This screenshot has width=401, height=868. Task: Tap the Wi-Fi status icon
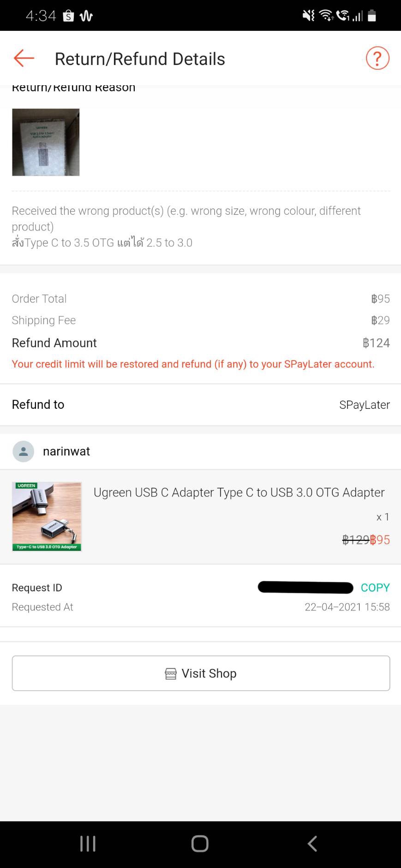(326, 16)
